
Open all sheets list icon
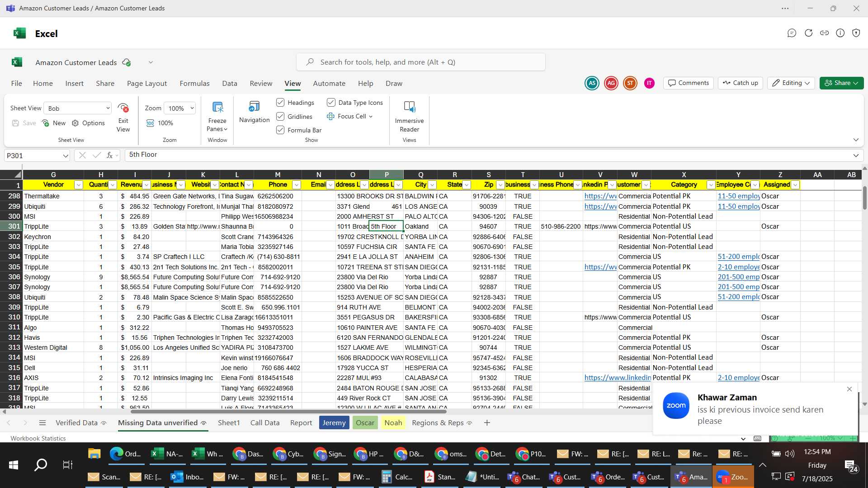pyautogui.click(x=42, y=423)
